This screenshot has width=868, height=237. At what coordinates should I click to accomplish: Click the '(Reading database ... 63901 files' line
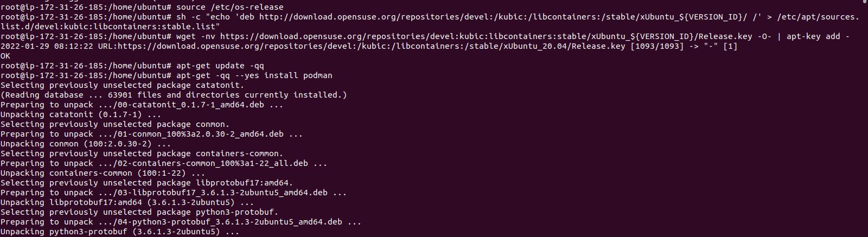[x=174, y=95]
